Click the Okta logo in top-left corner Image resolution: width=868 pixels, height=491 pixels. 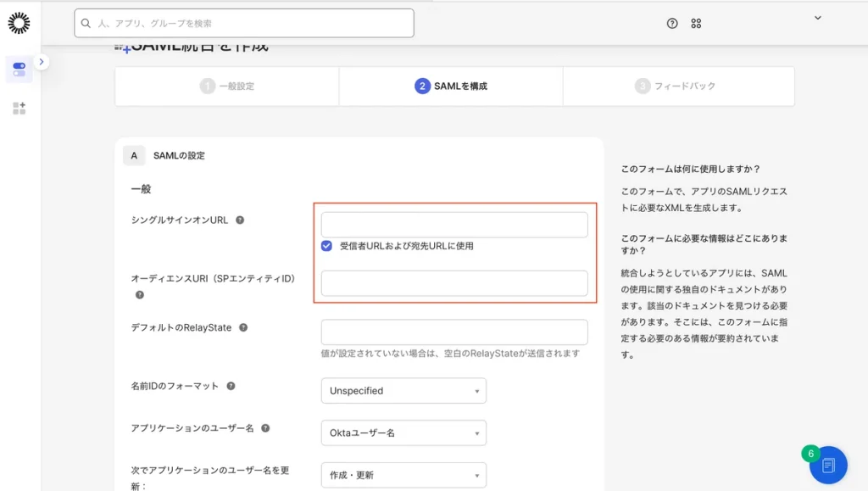pos(19,23)
